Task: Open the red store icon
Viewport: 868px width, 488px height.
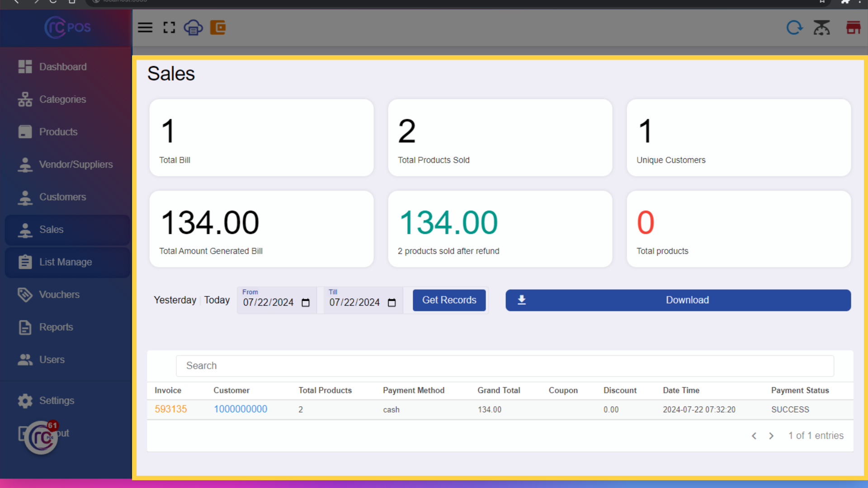Action: point(853,28)
